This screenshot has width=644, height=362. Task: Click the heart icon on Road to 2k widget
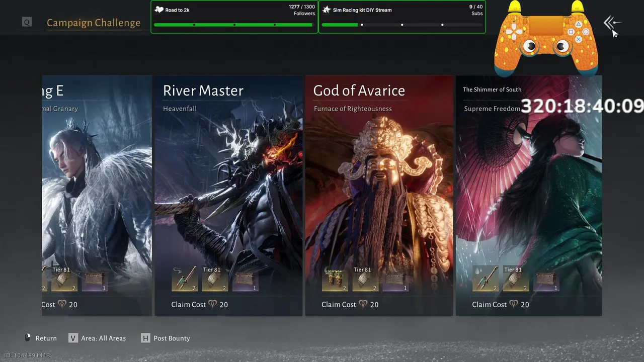[x=159, y=10]
